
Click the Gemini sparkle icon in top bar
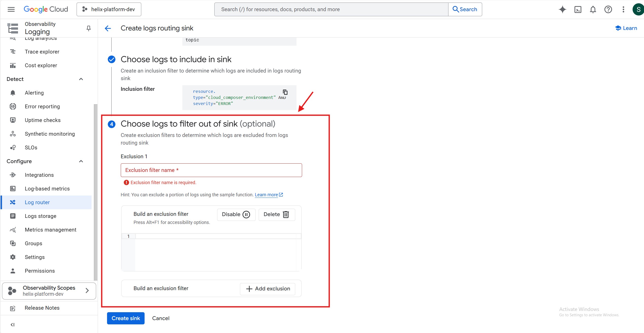point(562,9)
